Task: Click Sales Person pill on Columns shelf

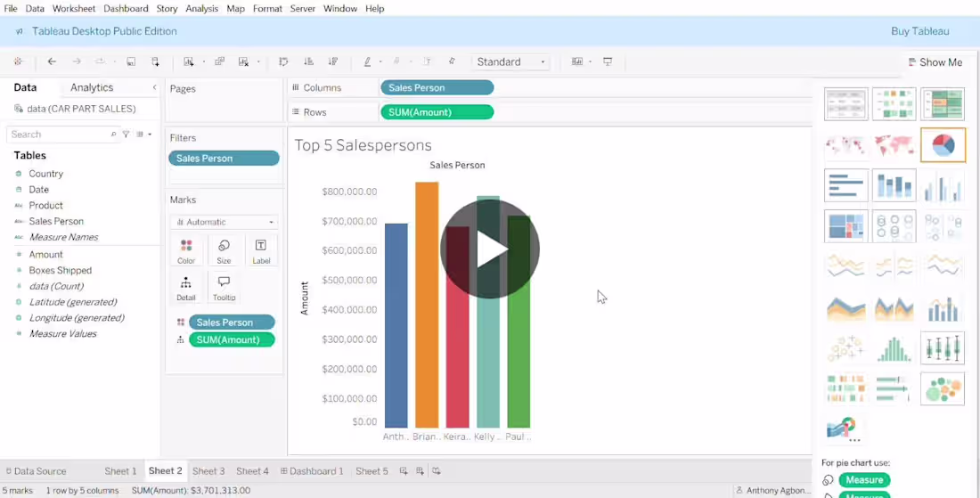Action: [x=437, y=87]
